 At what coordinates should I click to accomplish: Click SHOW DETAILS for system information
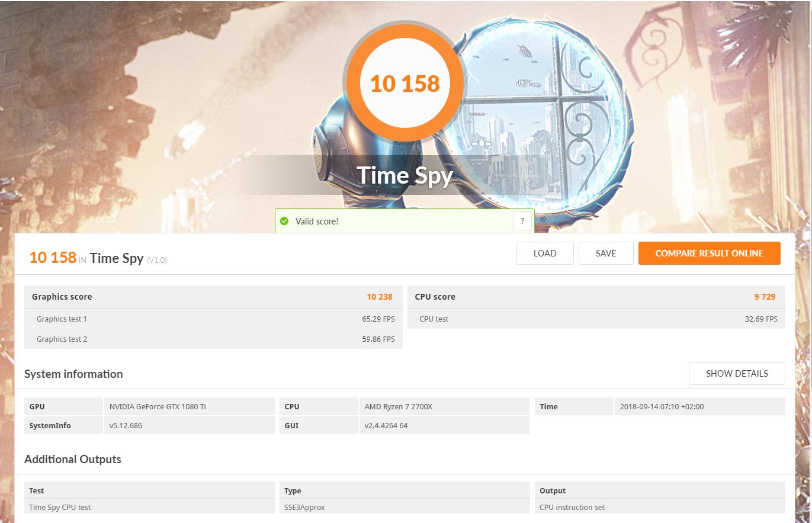pos(737,374)
